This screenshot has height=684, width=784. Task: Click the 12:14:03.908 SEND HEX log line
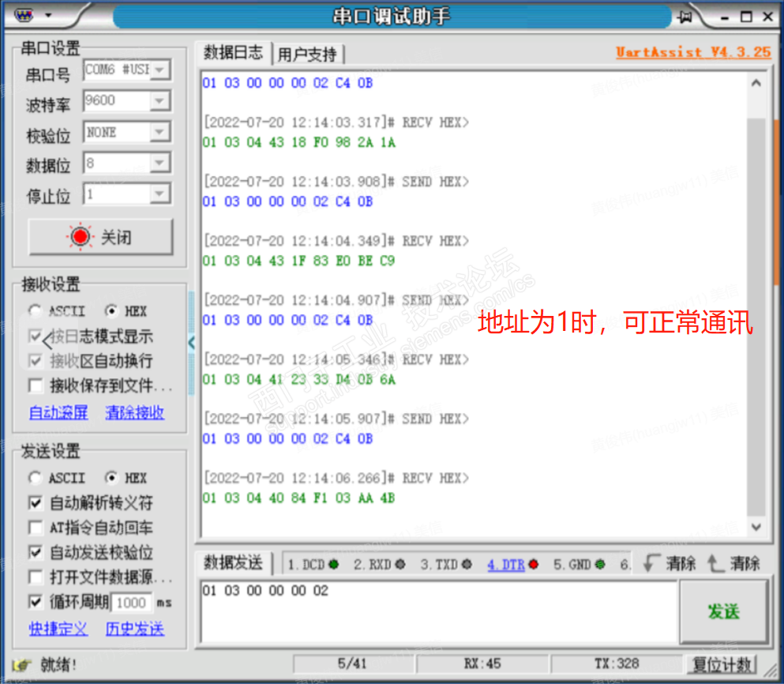[336, 182]
